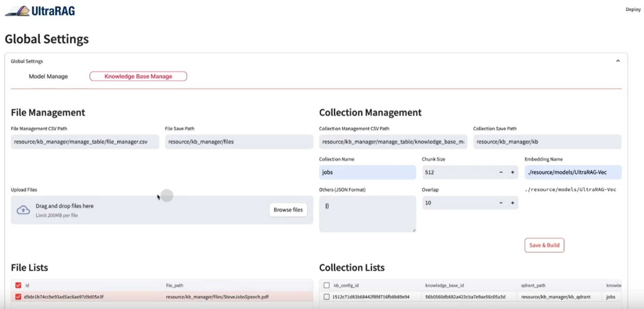
Task: Click the UltraRAG logo
Action: click(x=40, y=11)
